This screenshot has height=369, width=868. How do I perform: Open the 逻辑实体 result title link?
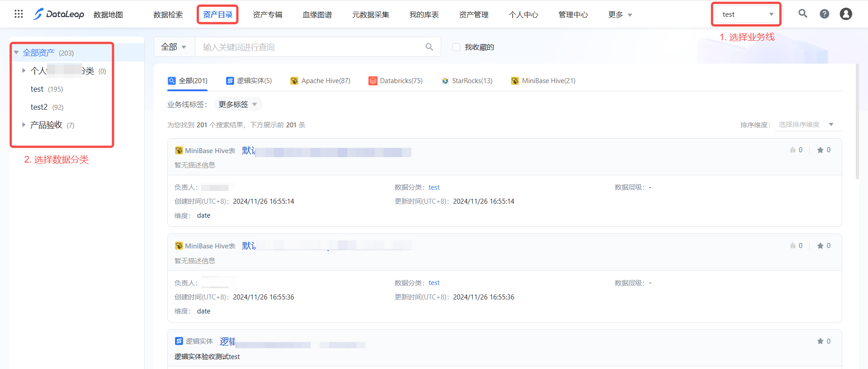[292, 342]
